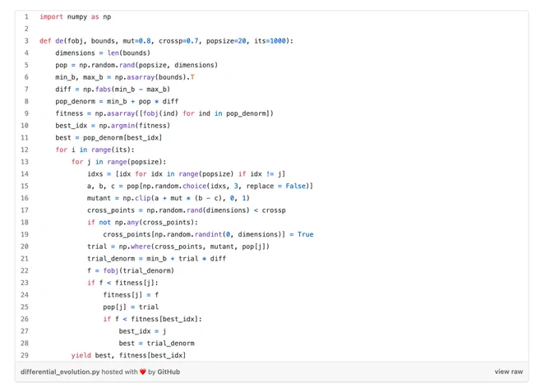Click 'min_b, max_b = np.asarray(bounds).T' line
The width and height of the screenshot is (559, 392).
click(x=125, y=77)
